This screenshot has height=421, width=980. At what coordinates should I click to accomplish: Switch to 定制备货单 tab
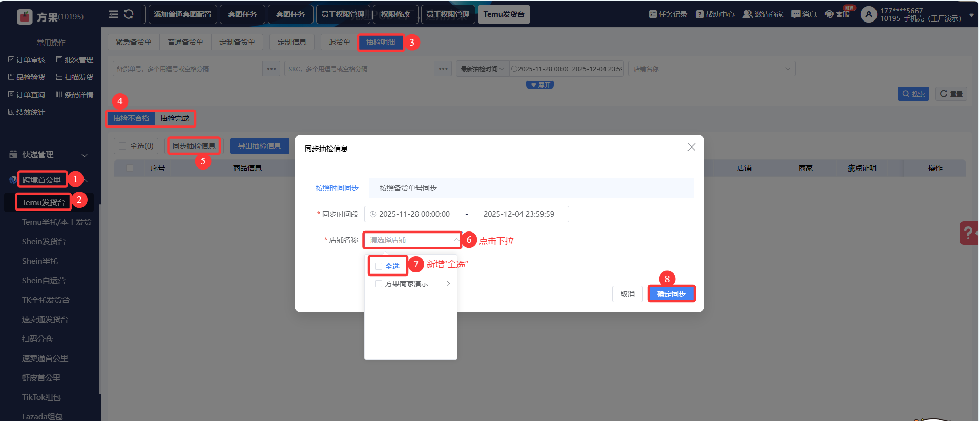click(237, 42)
